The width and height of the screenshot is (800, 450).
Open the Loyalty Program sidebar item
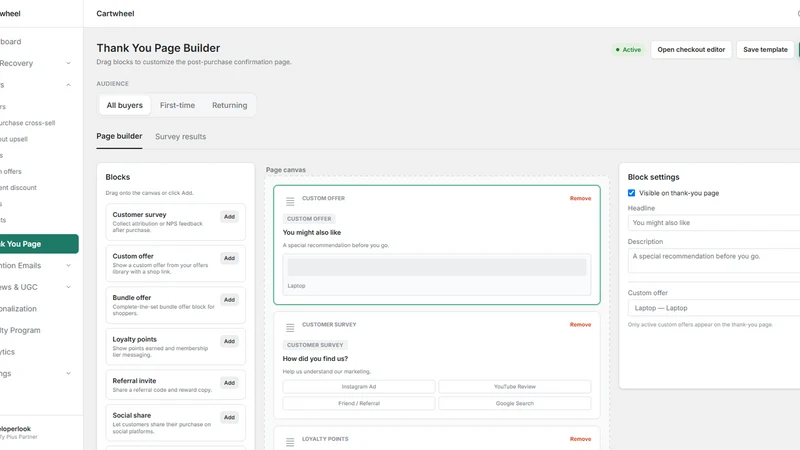pyautogui.click(x=20, y=330)
